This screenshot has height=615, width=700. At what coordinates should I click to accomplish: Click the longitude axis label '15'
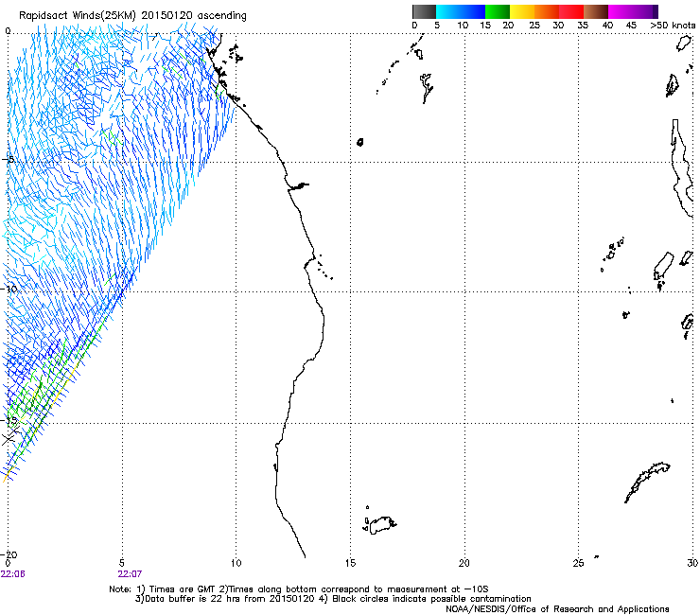click(x=350, y=563)
